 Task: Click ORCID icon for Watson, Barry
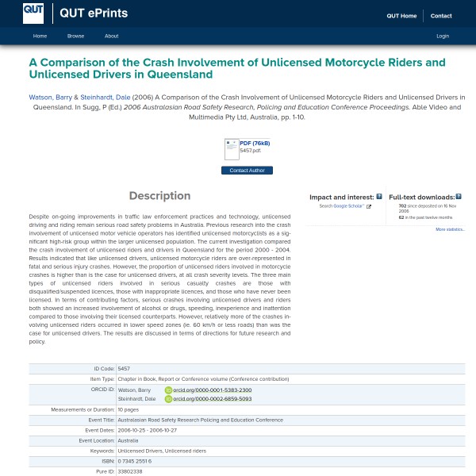[168, 390]
